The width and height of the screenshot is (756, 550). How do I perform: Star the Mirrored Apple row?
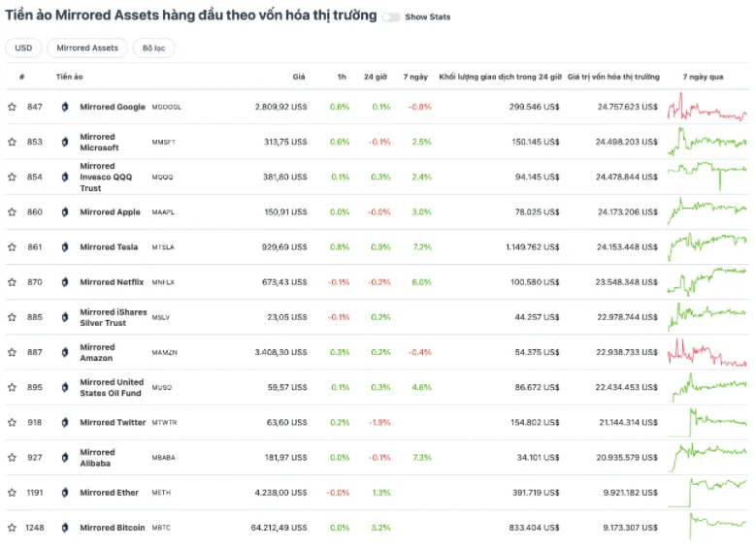[x=12, y=212]
